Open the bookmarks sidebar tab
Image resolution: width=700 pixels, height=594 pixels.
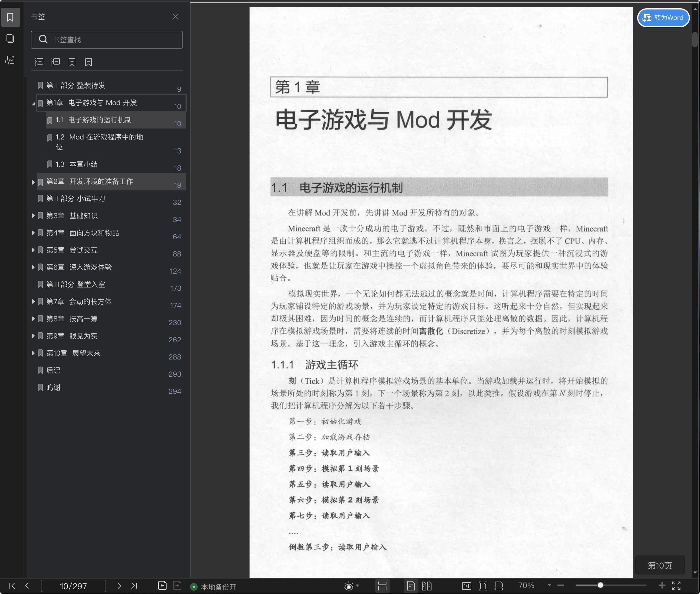[x=10, y=17]
